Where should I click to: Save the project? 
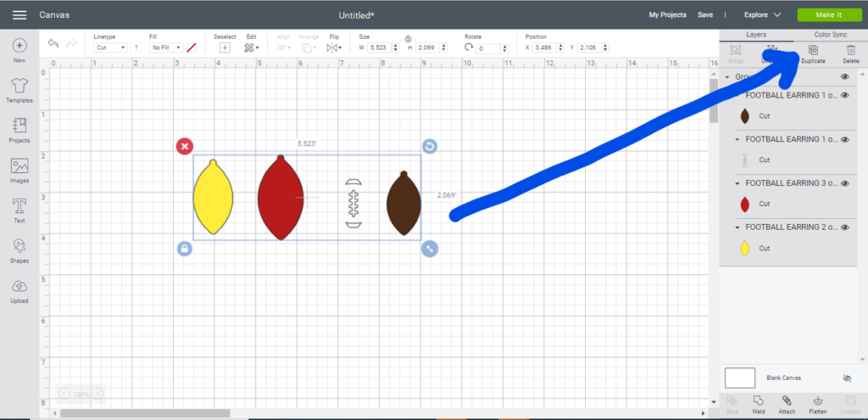(x=705, y=15)
